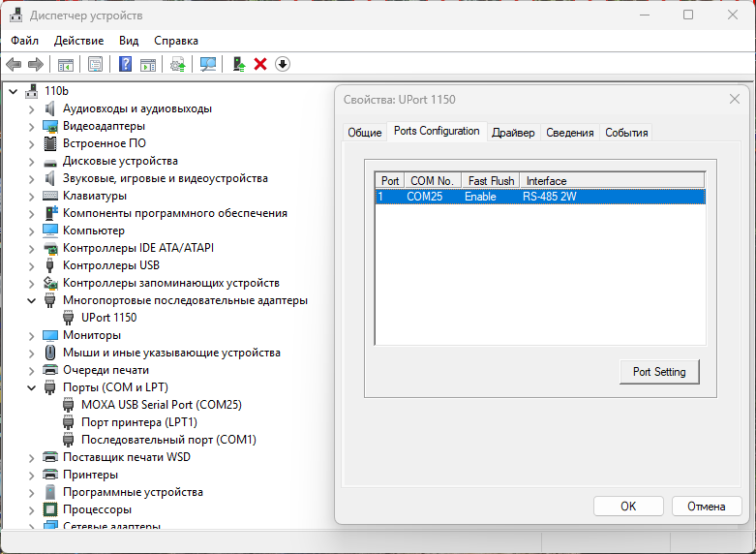Switch to the Общие tab

(365, 133)
